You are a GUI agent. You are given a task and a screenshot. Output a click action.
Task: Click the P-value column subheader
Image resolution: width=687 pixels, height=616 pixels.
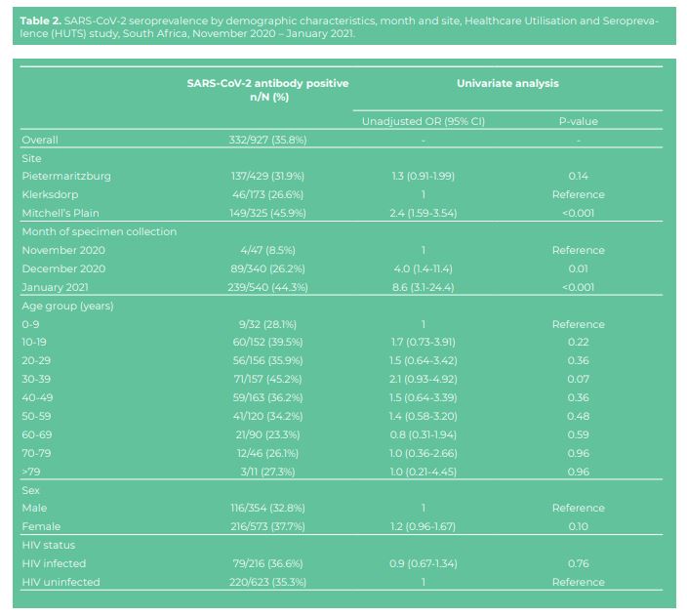[578, 121]
